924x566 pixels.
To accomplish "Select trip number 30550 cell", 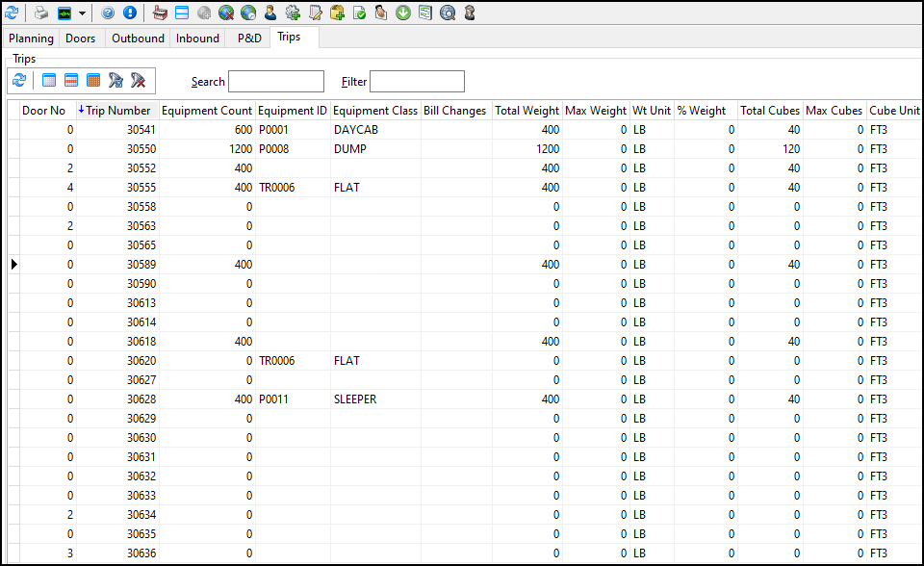I will 117,149.
